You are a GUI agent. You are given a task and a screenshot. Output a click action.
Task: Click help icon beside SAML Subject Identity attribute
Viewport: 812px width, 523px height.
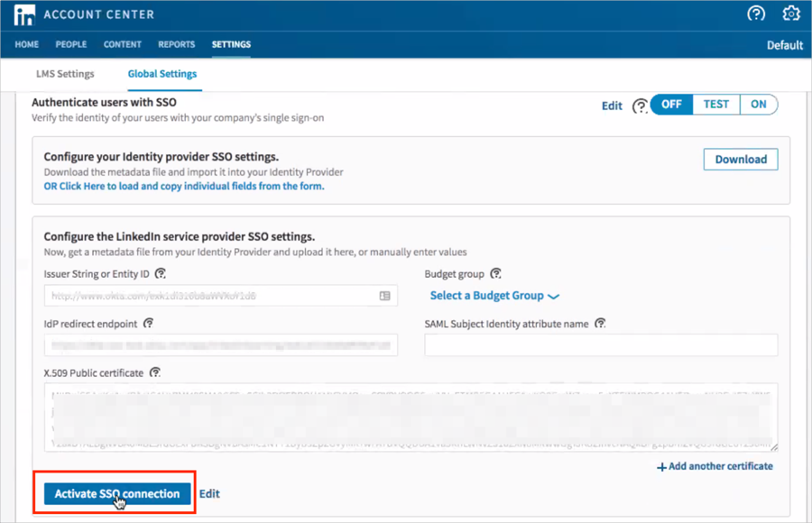tap(600, 323)
